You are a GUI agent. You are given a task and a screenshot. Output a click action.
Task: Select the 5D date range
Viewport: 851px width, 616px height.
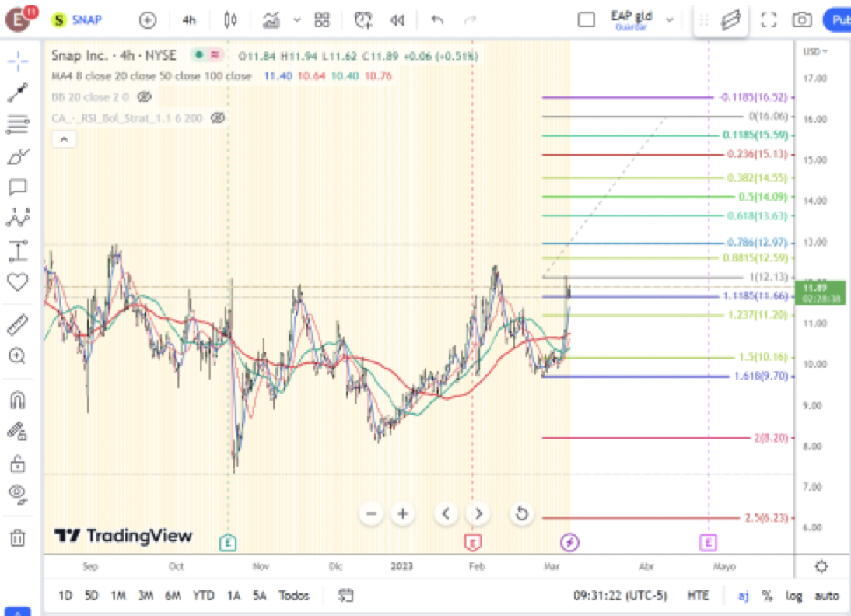91,596
